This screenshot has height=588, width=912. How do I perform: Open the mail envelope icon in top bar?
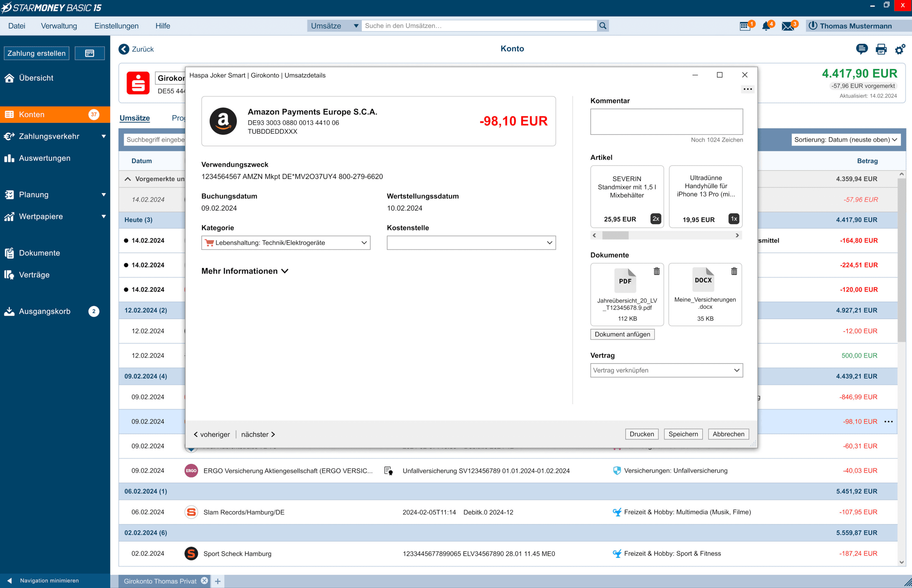coord(788,26)
